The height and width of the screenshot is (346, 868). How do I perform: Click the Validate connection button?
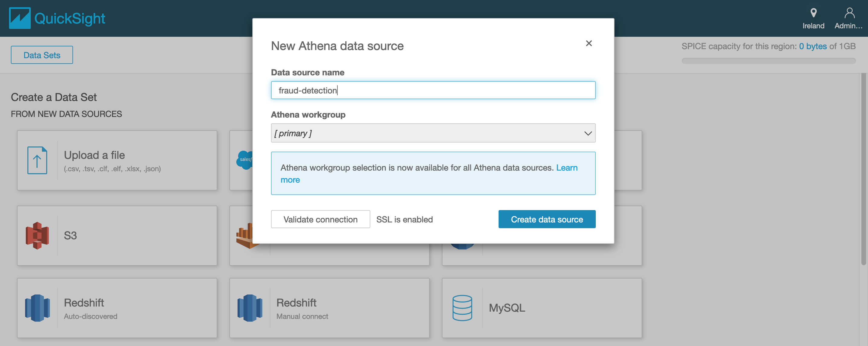point(320,219)
